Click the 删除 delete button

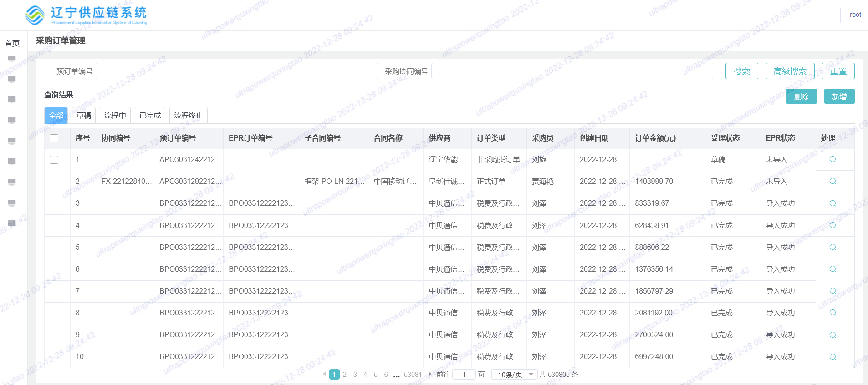pyautogui.click(x=802, y=96)
